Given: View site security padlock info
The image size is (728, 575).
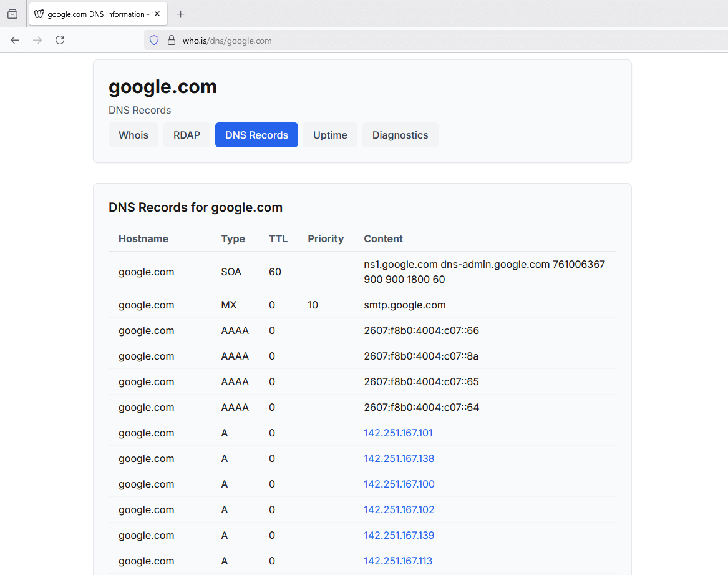Looking at the screenshot, I should tap(172, 41).
